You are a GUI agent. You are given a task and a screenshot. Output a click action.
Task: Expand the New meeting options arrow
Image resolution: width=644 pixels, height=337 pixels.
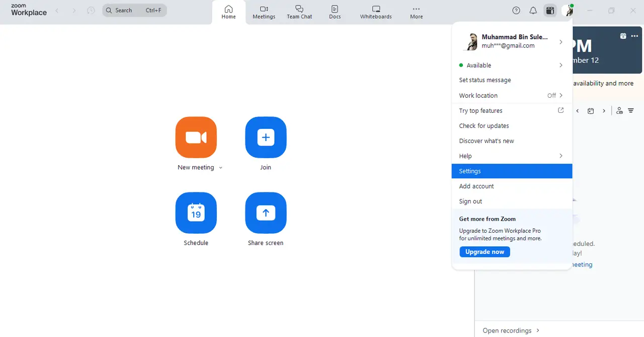220,168
